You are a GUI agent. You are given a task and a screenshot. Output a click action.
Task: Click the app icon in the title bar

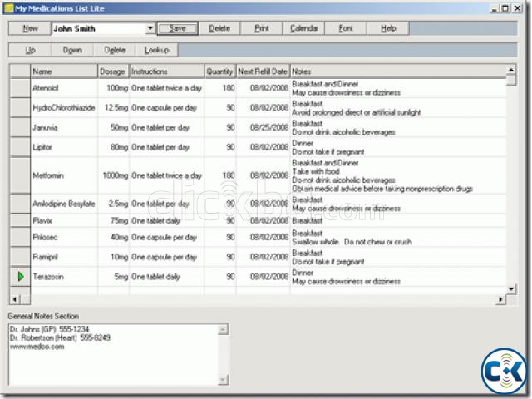8,7
